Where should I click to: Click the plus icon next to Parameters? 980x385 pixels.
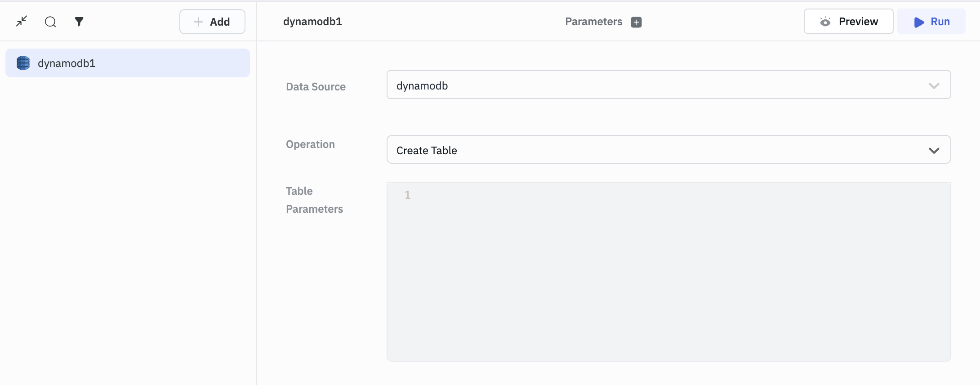click(636, 22)
